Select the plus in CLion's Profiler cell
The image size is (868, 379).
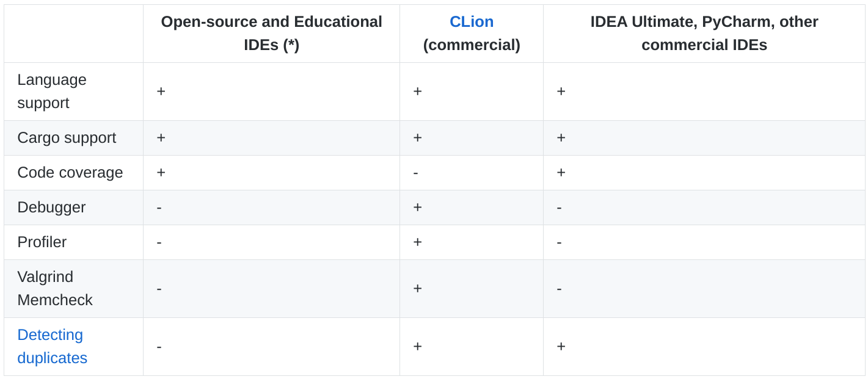click(417, 242)
